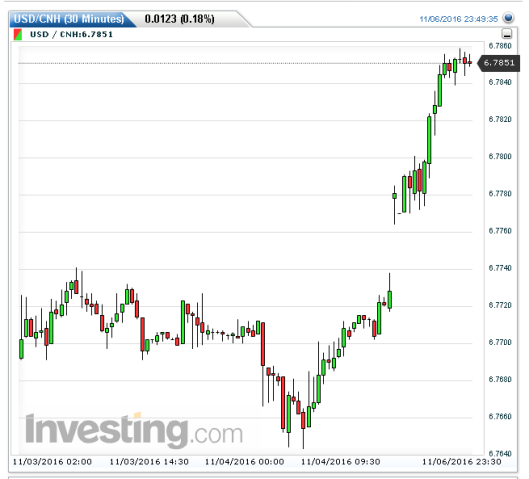
Task: Click the 11/06/2016 23:30 time axis label
Action: coord(462,461)
